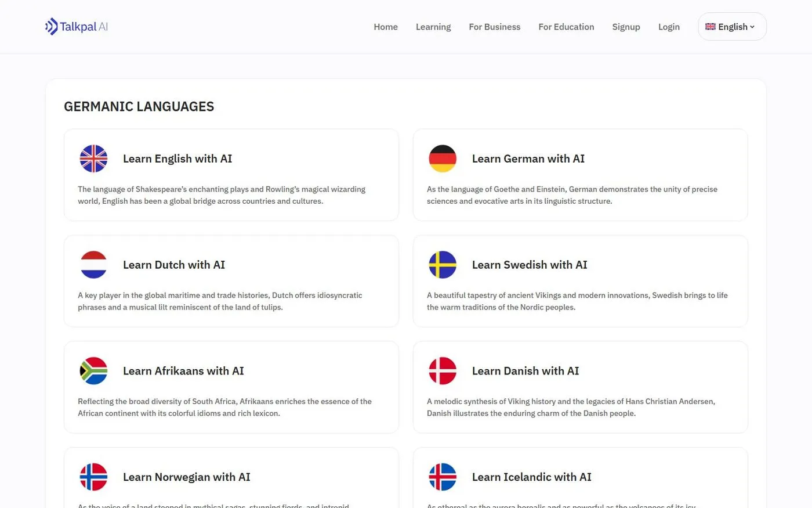Screen dimensions: 812x508
Task: Open the Learning menu
Action: tap(433, 27)
